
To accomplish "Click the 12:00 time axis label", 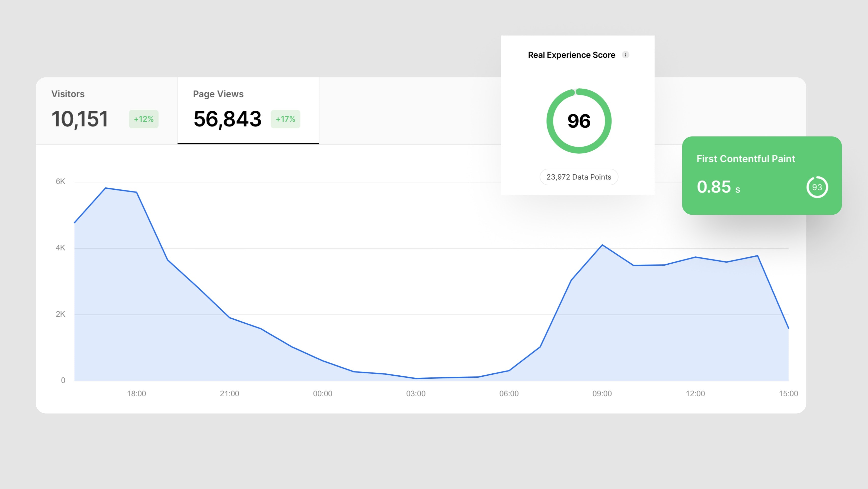I will point(695,393).
